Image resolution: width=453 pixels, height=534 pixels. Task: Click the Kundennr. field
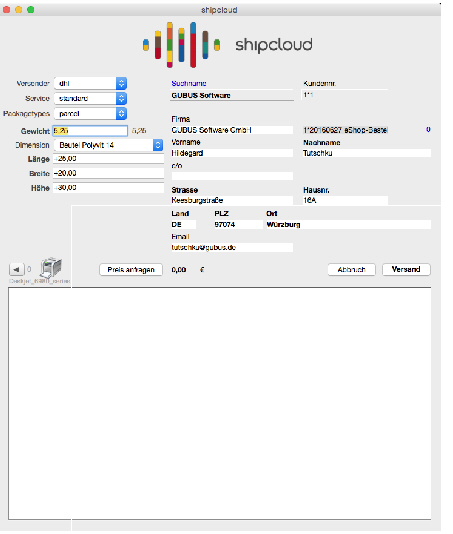(344, 95)
